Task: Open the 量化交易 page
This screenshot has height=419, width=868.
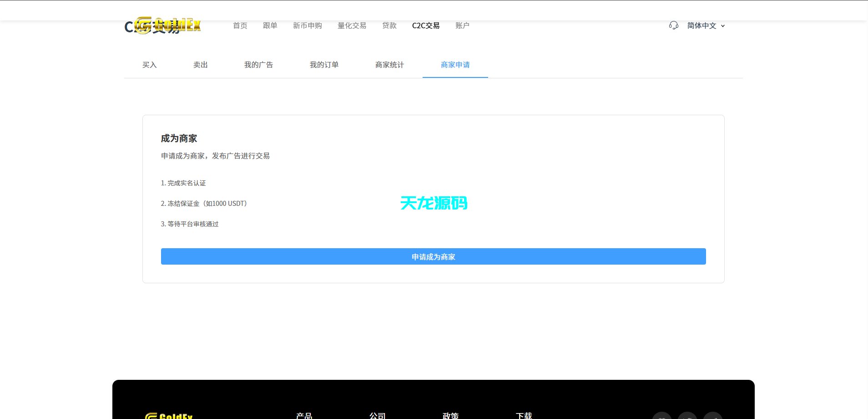Action: [x=352, y=26]
